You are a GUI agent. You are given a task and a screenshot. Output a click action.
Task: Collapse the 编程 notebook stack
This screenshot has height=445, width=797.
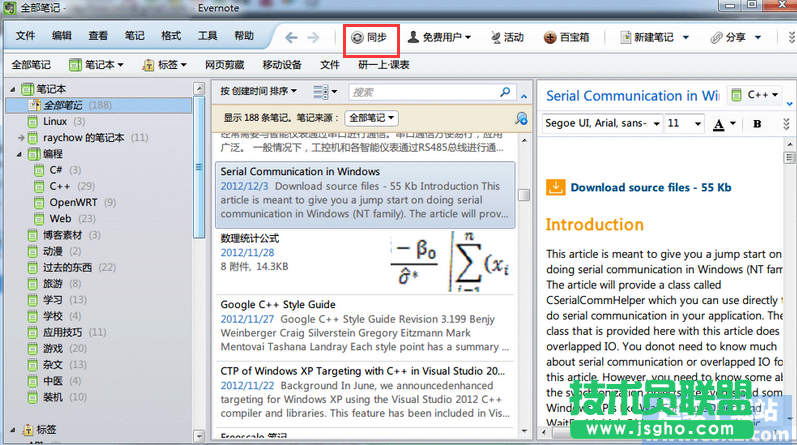point(21,154)
